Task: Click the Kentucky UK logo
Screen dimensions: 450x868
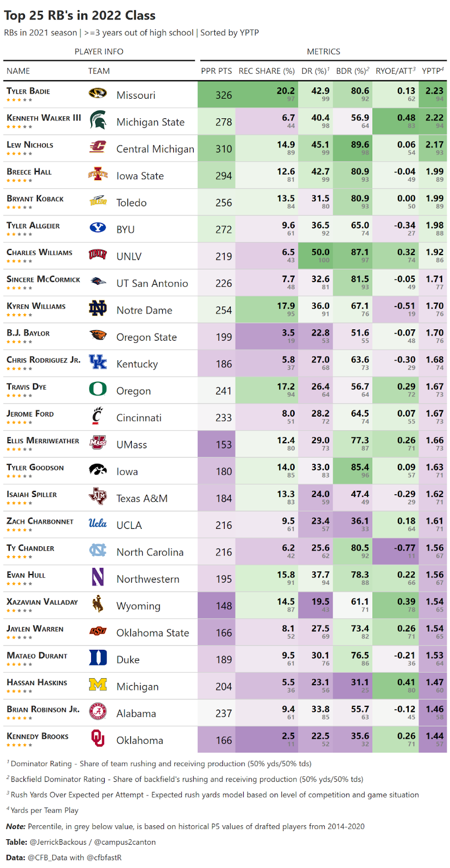Action: point(98,362)
